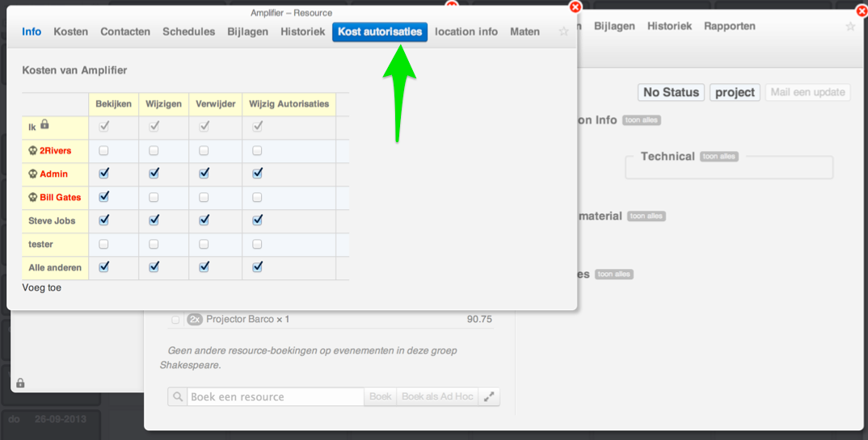Uncheck Verwijder for Steve Jobs
Screen dimensions: 868x440
[x=204, y=220]
